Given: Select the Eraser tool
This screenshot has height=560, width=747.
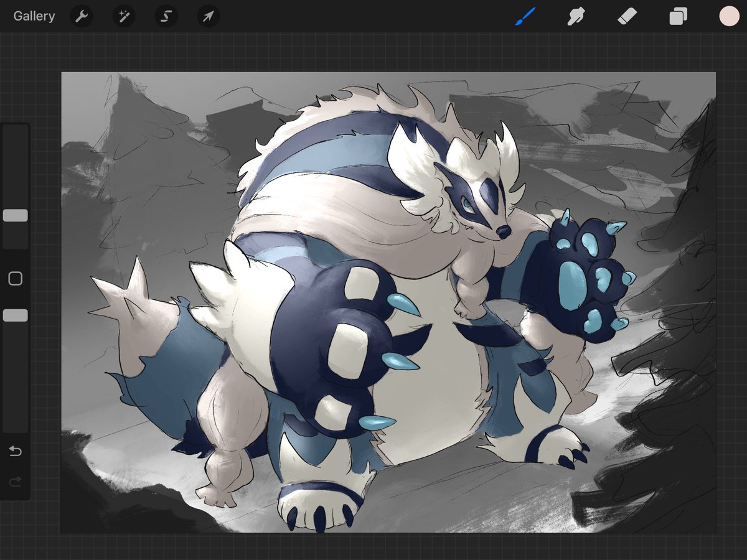Looking at the screenshot, I should 627,16.
